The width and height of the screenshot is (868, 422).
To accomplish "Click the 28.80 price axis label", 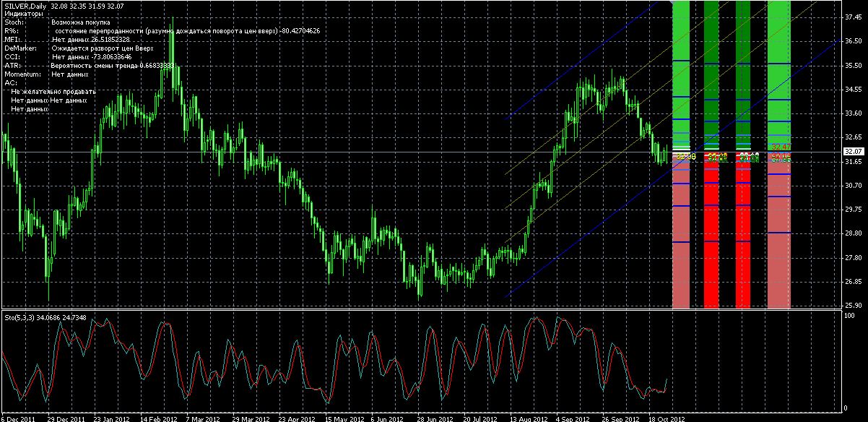I will tap(852, 233).
